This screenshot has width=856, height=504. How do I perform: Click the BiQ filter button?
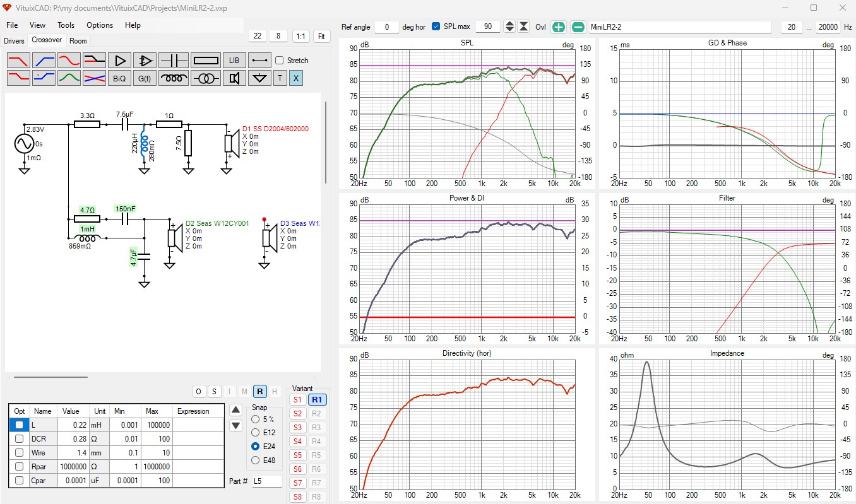pos(119,78)
